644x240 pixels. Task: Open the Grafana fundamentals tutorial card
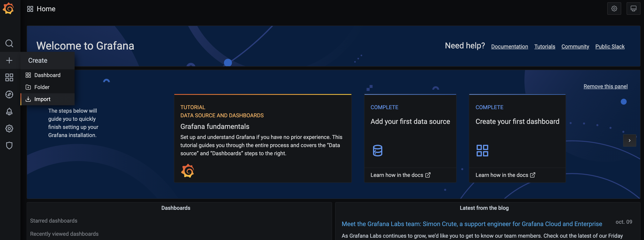pos(262,138)
